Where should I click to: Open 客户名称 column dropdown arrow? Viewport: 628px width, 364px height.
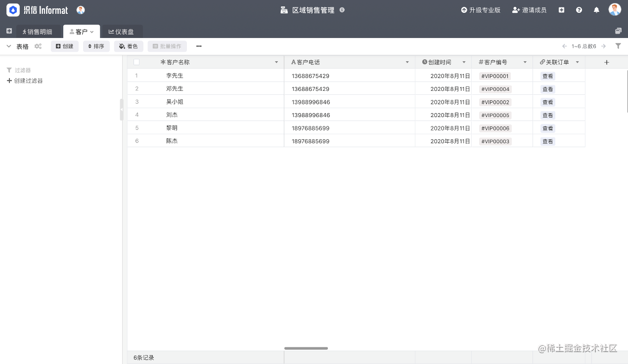pos(276,62)
